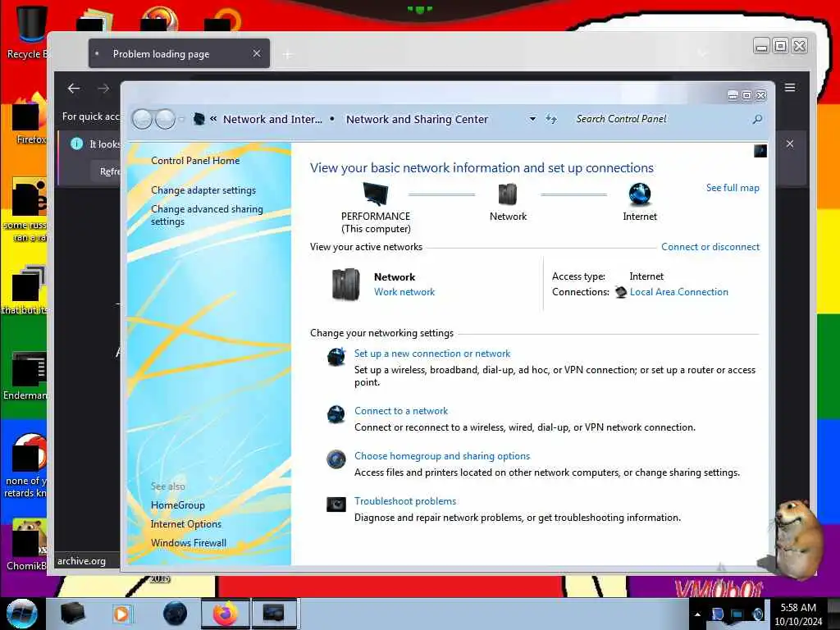
Task: Click the Control Panel address bar icon
Action: pyautogui.click(x=199, y=119)
